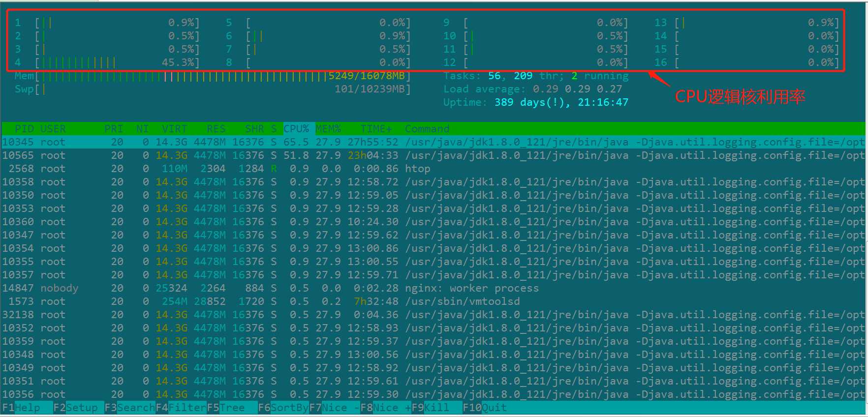Sort by the PRI column header
This screenshot has width=868, height=417.
114,129
